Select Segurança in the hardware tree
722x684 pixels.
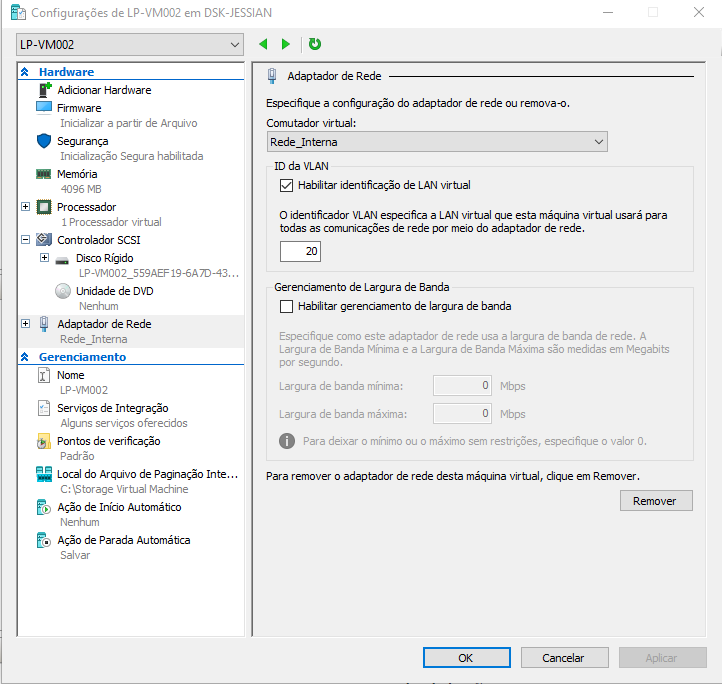83,141
